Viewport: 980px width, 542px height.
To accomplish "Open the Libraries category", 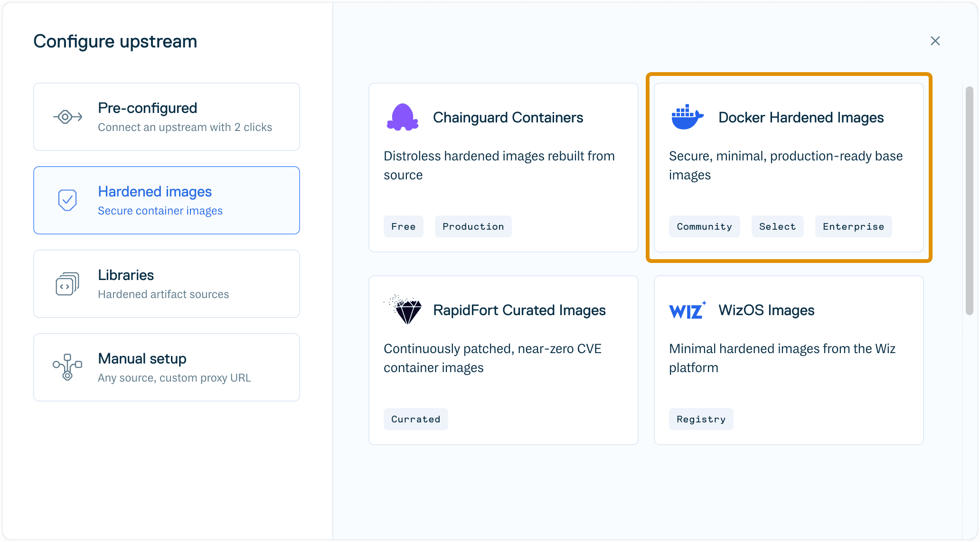I will (x=167, y=284).
